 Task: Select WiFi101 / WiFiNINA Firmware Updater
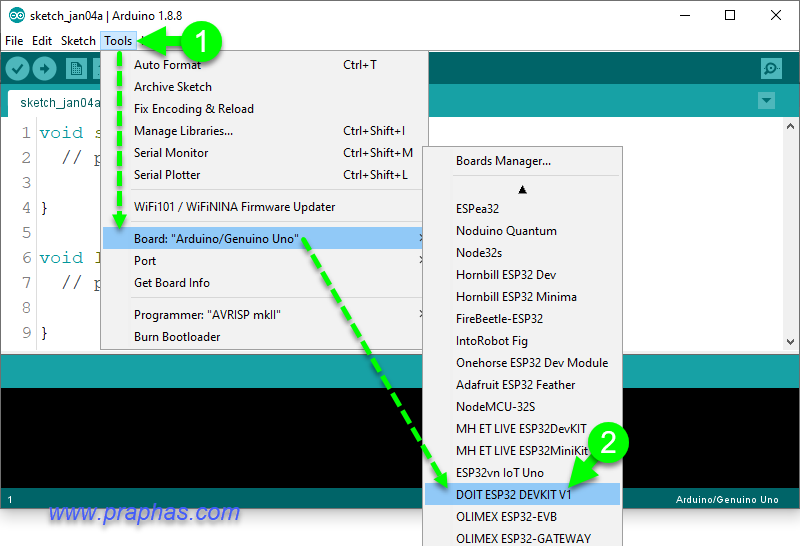[263, 207]
